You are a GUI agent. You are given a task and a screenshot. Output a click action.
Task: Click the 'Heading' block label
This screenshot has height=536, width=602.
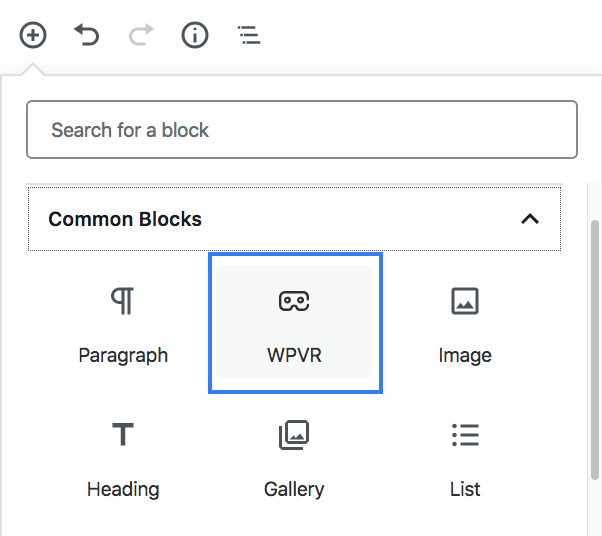click(123, 489)
